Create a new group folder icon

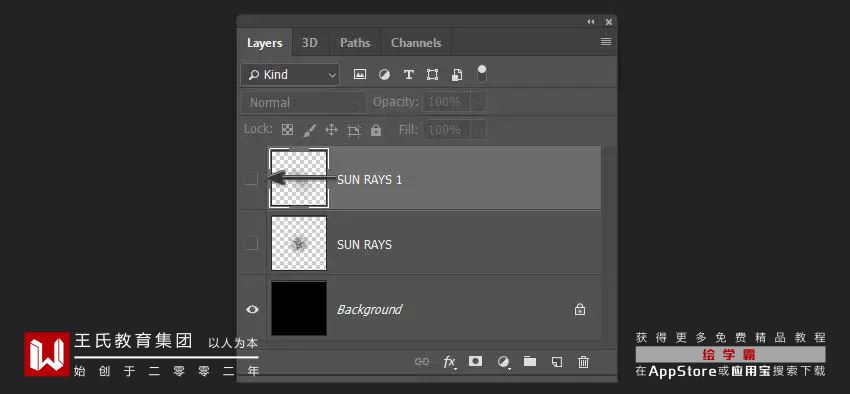click(x=530, y=361)
